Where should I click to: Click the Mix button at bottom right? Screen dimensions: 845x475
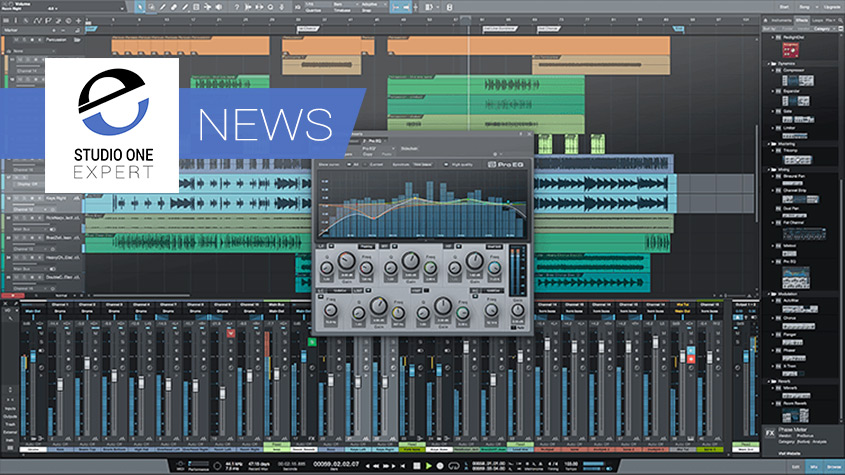pyautogui.click(x=814, y=467)
